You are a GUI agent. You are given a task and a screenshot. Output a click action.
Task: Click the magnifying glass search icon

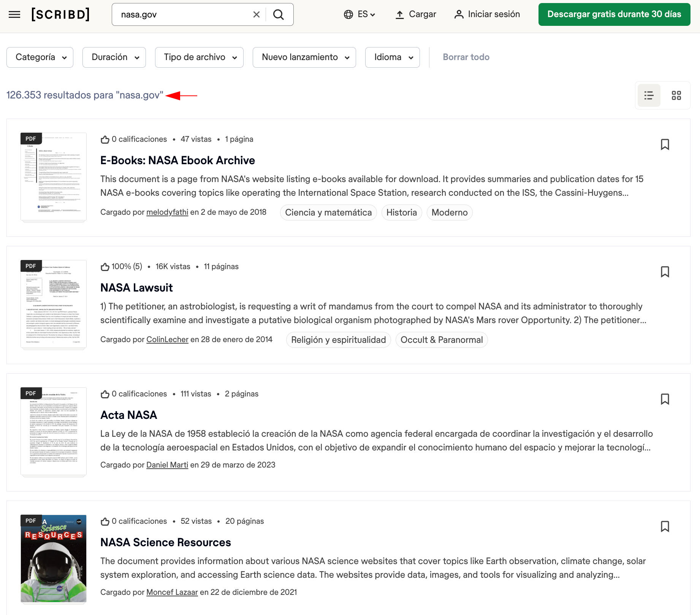pyautogui.click(x=279, y=14)
